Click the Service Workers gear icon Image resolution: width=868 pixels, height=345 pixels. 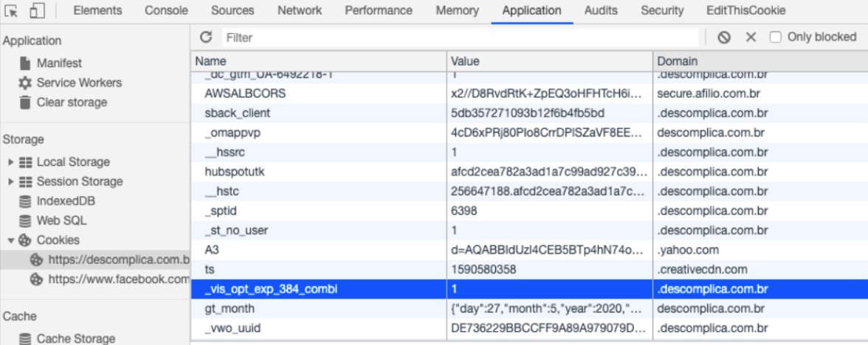tap(25, 83)
